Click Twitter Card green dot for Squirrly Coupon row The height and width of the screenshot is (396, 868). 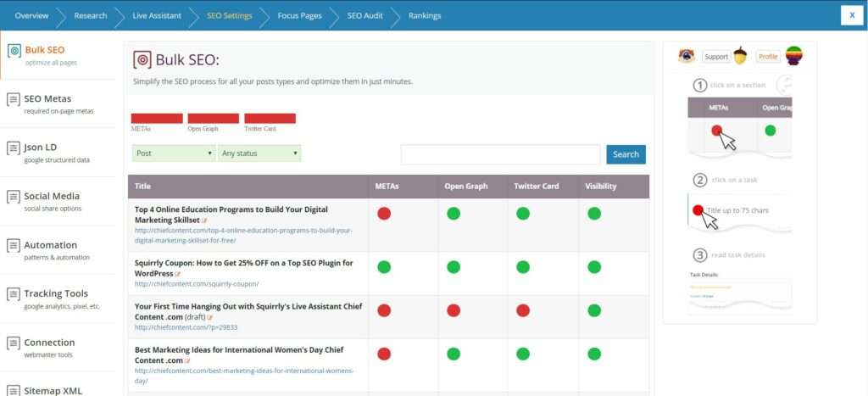(523, 267)
